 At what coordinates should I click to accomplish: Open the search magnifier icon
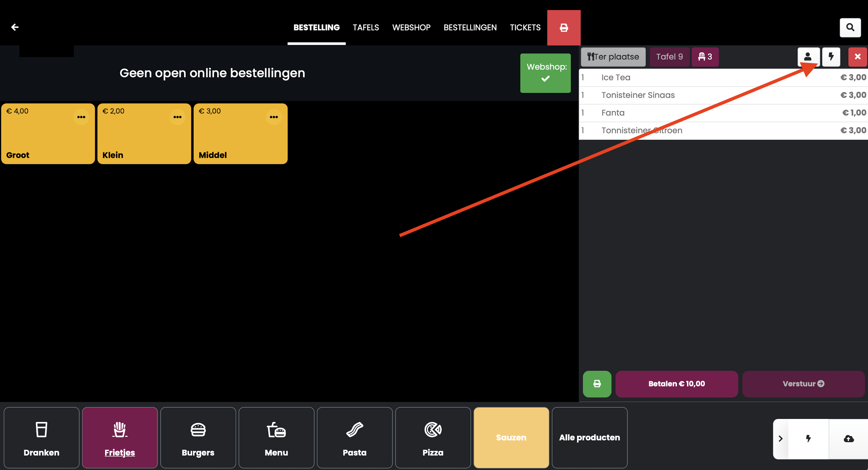pyautogui.click(x=850, y=27)
